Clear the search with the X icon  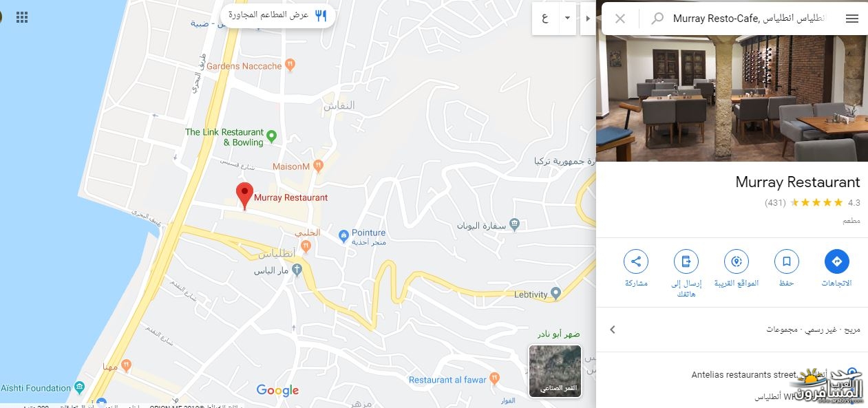pos(620,19)
